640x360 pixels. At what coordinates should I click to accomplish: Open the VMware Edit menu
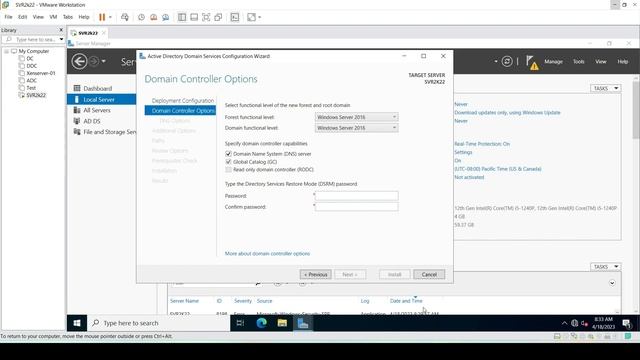(22, 17)
